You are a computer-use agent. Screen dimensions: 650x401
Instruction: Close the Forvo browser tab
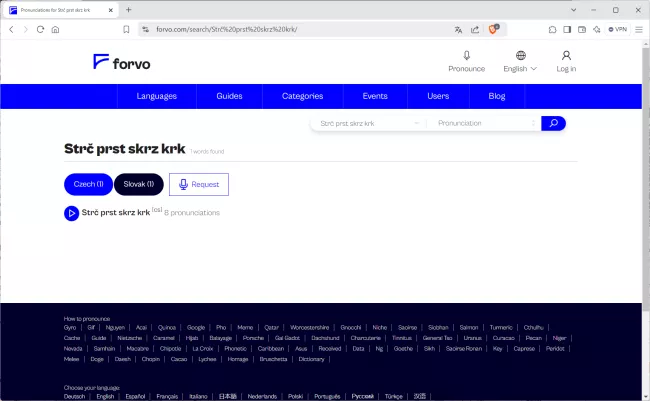pyautogui.click(x=111, y=10)
